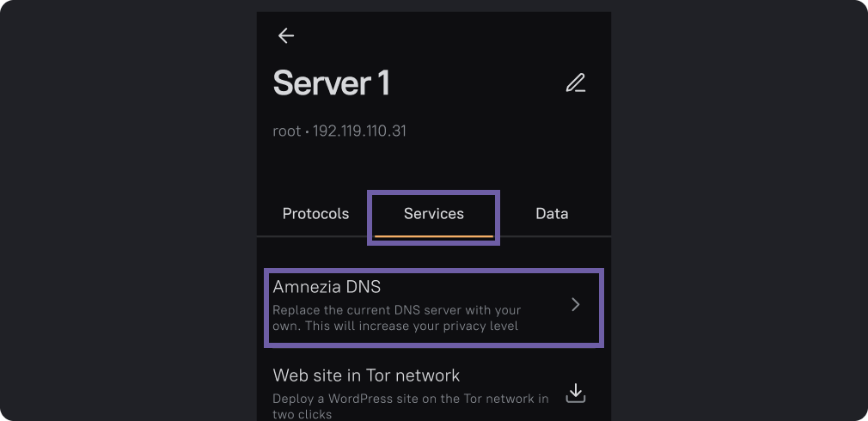Click the orange underline beneath Services tab
Screen dimensions: 868x421
pyautogui.click(x=433, y=235)
